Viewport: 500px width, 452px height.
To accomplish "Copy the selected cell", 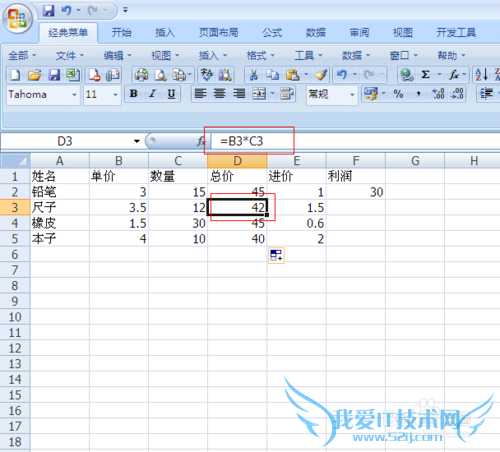I will click(273, 75).
